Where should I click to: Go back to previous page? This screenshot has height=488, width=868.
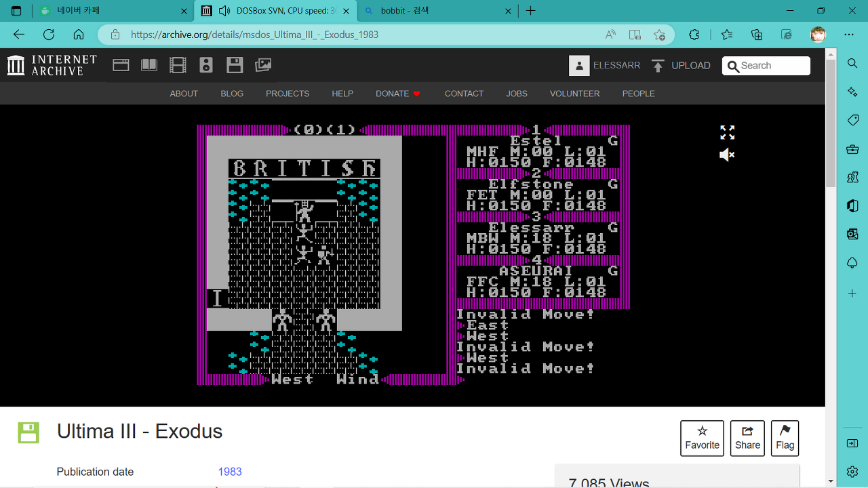coord(19,35)
